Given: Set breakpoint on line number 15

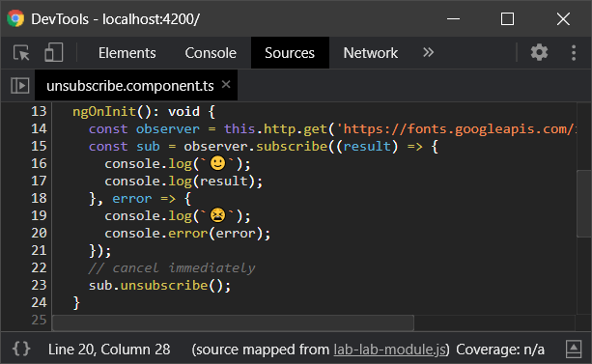Looking at the screenshot, I should pos(39,146).
